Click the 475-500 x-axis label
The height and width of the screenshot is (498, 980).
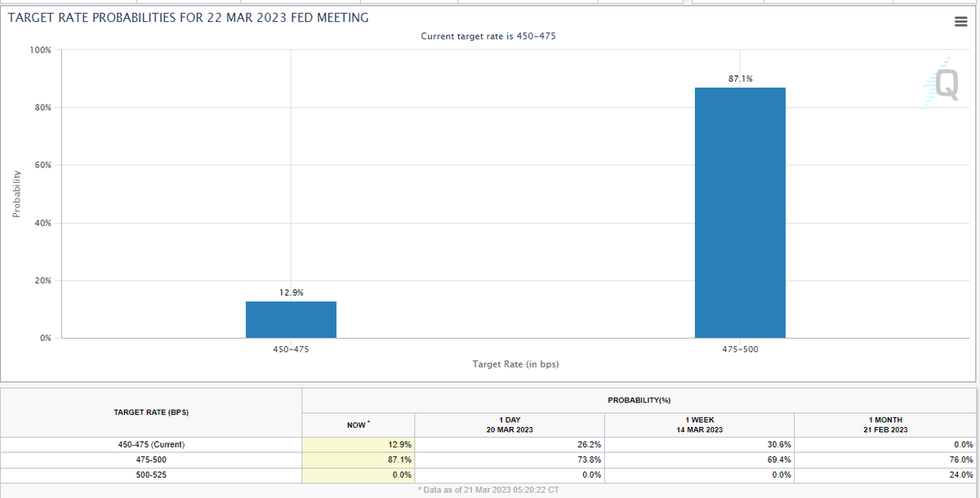[x=740, y=349]
